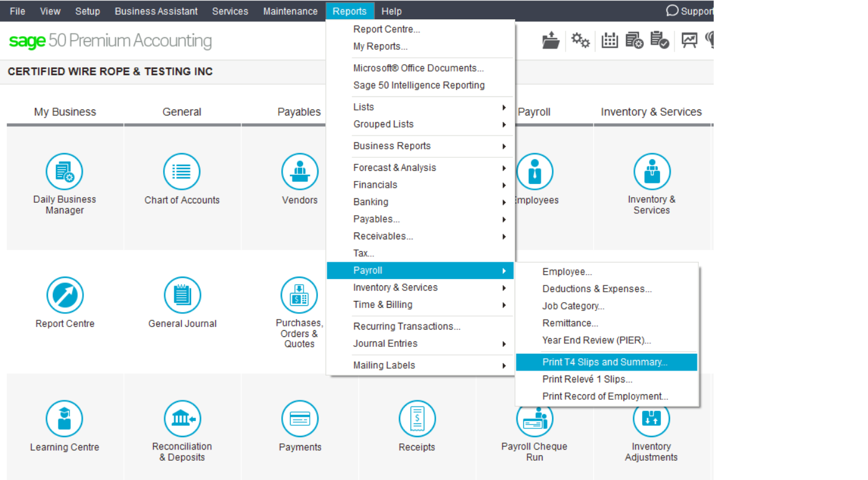Screen dimensions: 868x480
Task: Open the Receipts icon
Action: pos(417,418)
